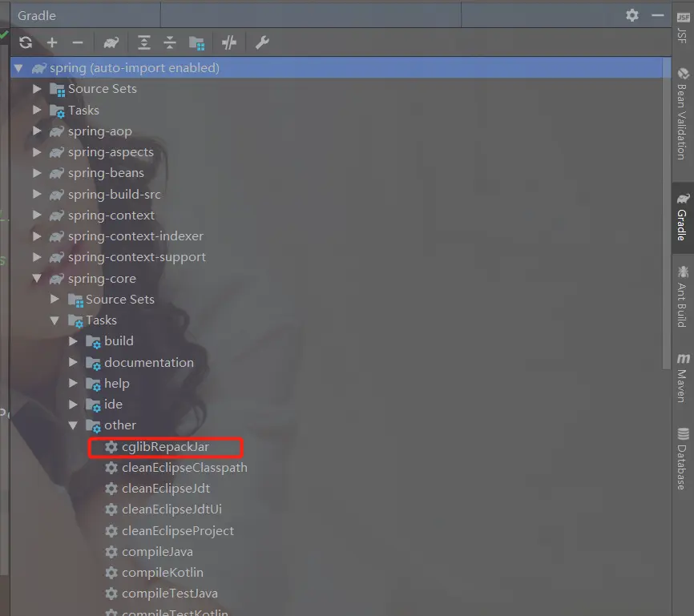Refresh all Gradle projects
Image resolution: width=694 pixels, height=616 pixels.
(26, 42)
